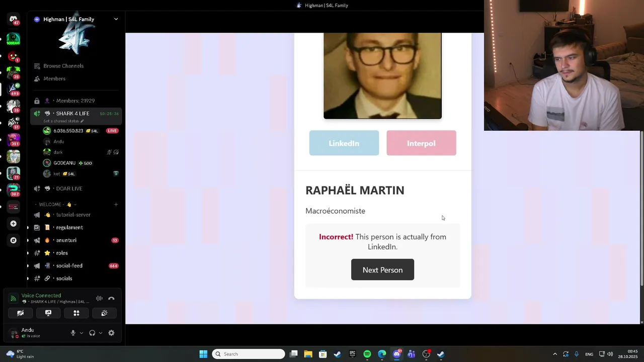Screen dimensions: 644x362
Task: Open the regulament channel
Action: (75, 227)
